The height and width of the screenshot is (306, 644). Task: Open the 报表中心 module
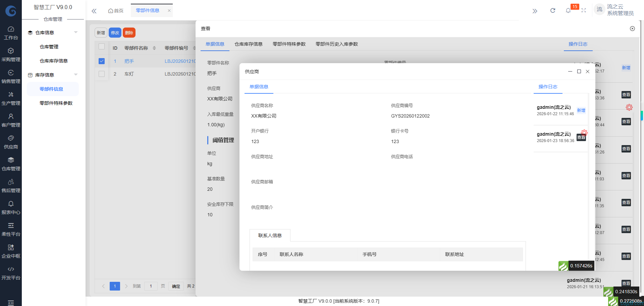pos(11,208)
